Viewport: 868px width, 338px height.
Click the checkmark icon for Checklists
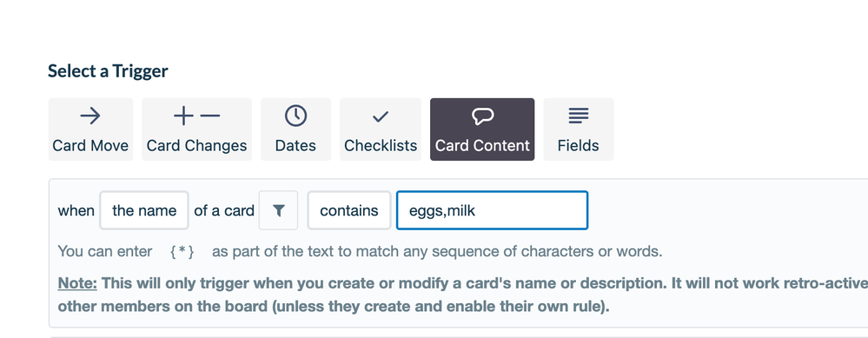pyautogui.click(x=381, y=116)
